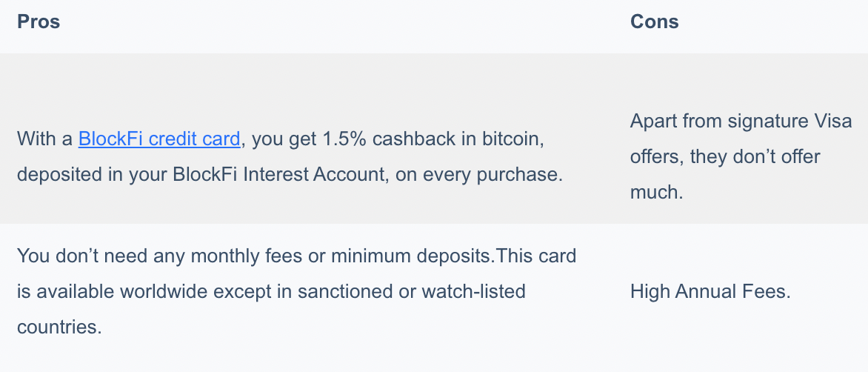Click the 'watch-listed' word
Viewport: 868px width, 372px height.
point(473,291)
